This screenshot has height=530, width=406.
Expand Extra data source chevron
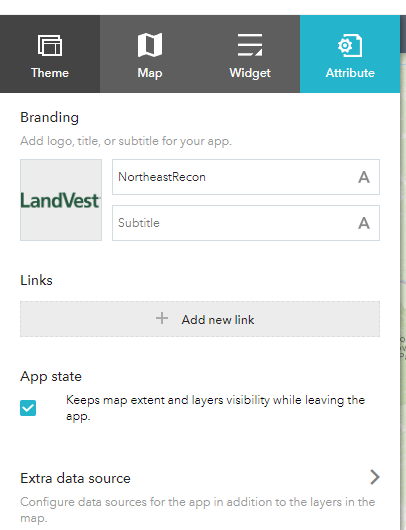click(x=375, y=477)
